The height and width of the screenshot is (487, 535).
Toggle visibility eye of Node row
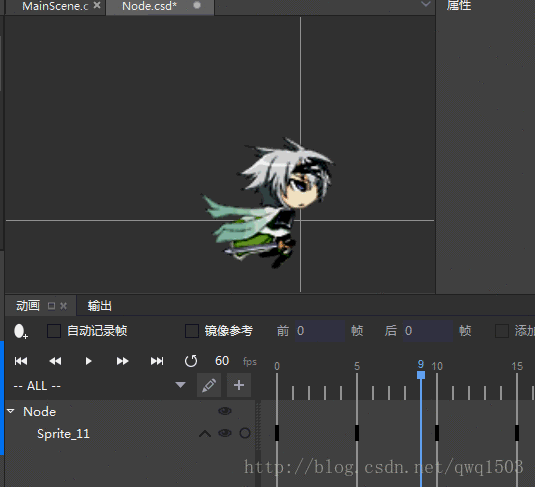coord(225,411)
